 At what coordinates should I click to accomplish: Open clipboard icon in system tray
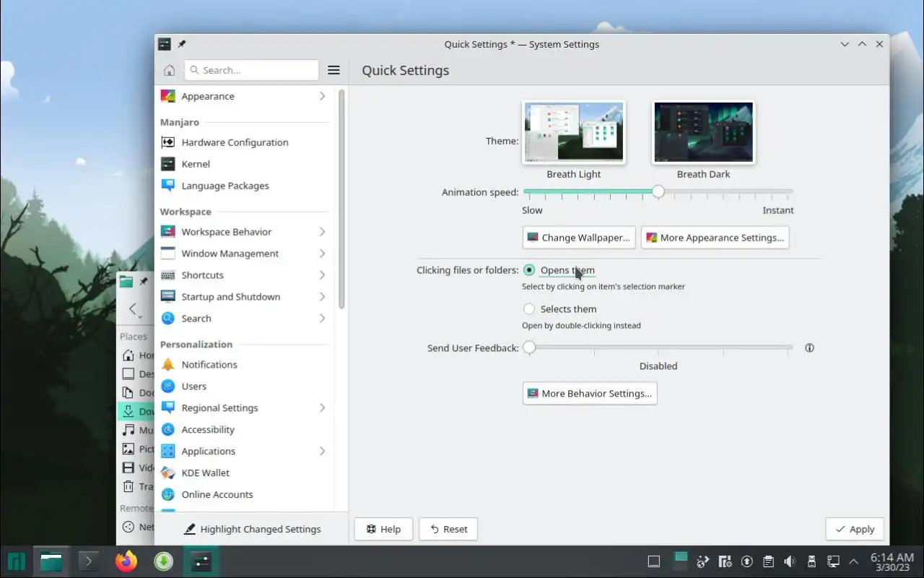click(x=768, y=561)
